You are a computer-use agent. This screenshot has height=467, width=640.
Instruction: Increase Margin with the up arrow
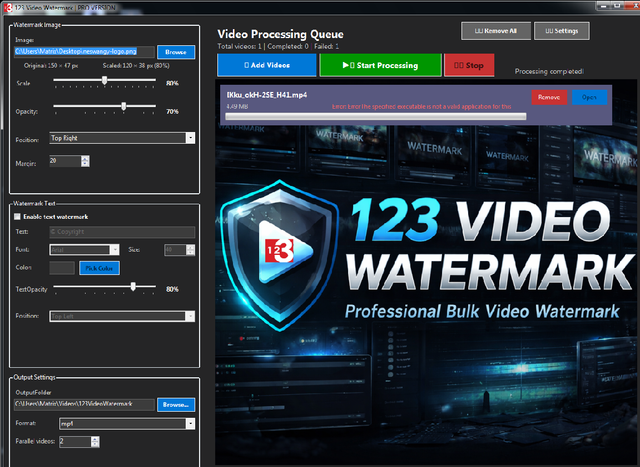pos(85,158)
